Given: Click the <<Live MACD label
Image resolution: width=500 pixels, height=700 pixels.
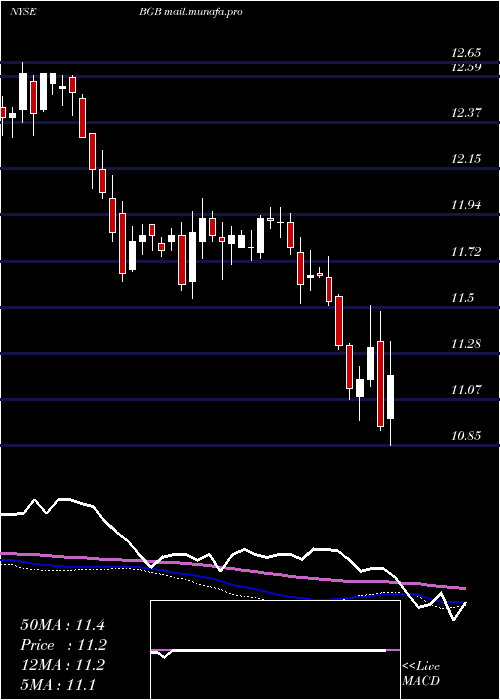Looking at the screenshot, I should tap(421, 674).
